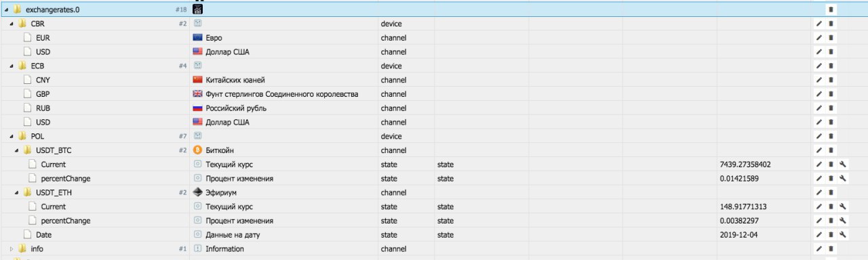Click the value 7439.27358402
This screenshot has height=260, width=868.
(746, 165)
